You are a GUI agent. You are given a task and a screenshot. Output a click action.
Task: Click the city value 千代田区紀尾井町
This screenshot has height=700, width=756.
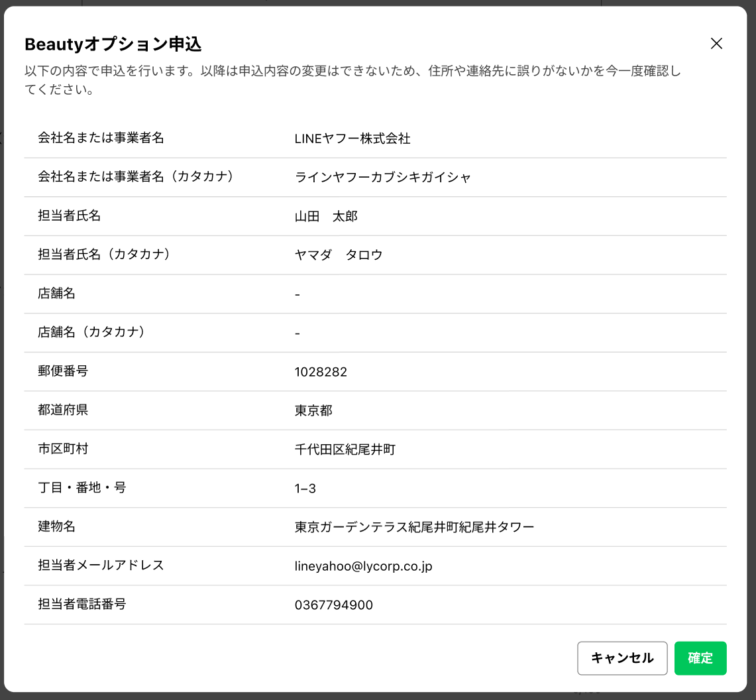pos(345,449)
